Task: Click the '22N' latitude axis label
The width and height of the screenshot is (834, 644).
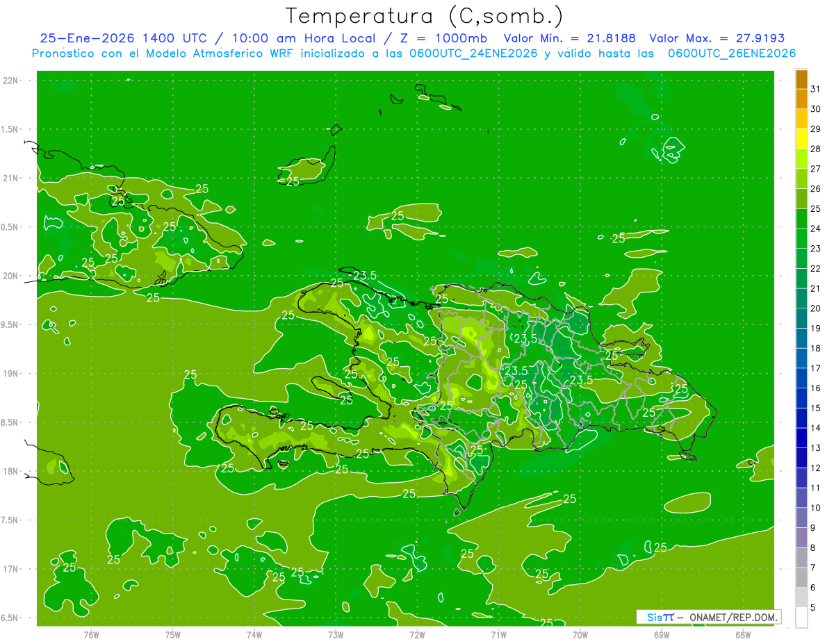Action: (x=10, y=80)
